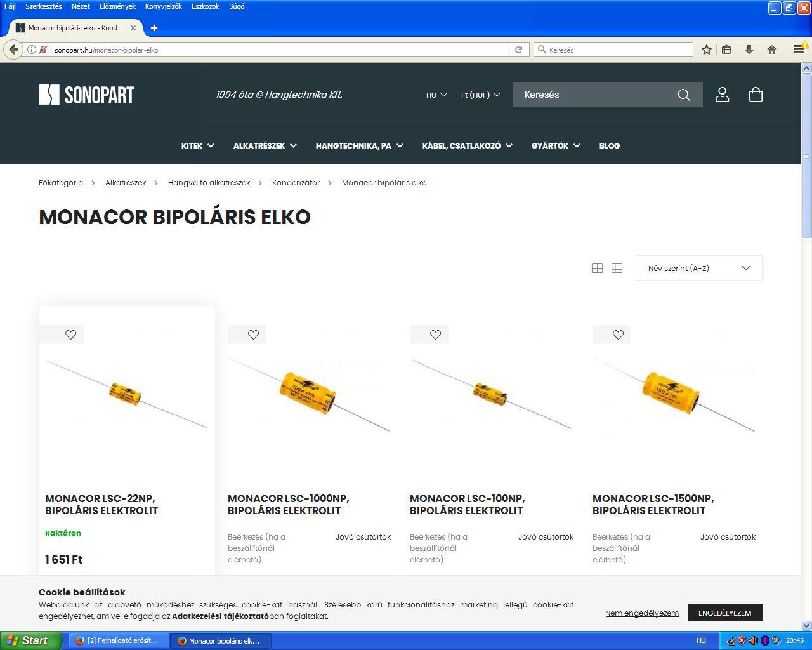This screenshot has width=812, height=650.
Task: Open the shopping cart icon
Action: pyautogui.click(x=756, y=95)
